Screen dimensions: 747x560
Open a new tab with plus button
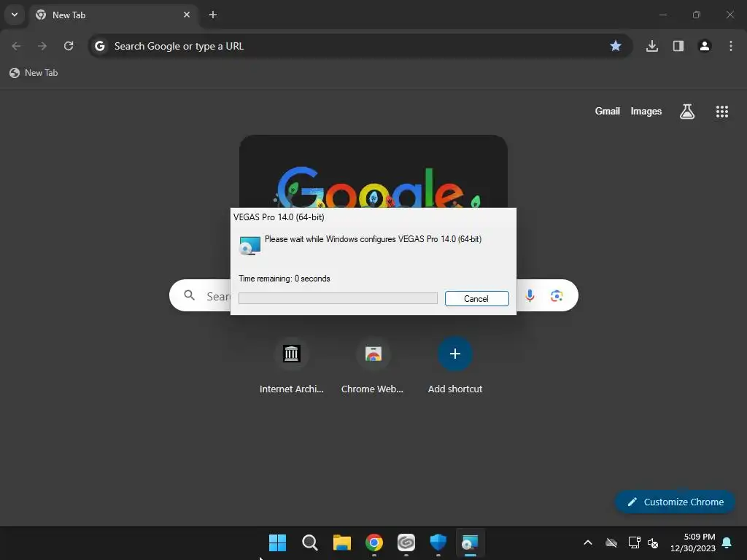(213, 15)
